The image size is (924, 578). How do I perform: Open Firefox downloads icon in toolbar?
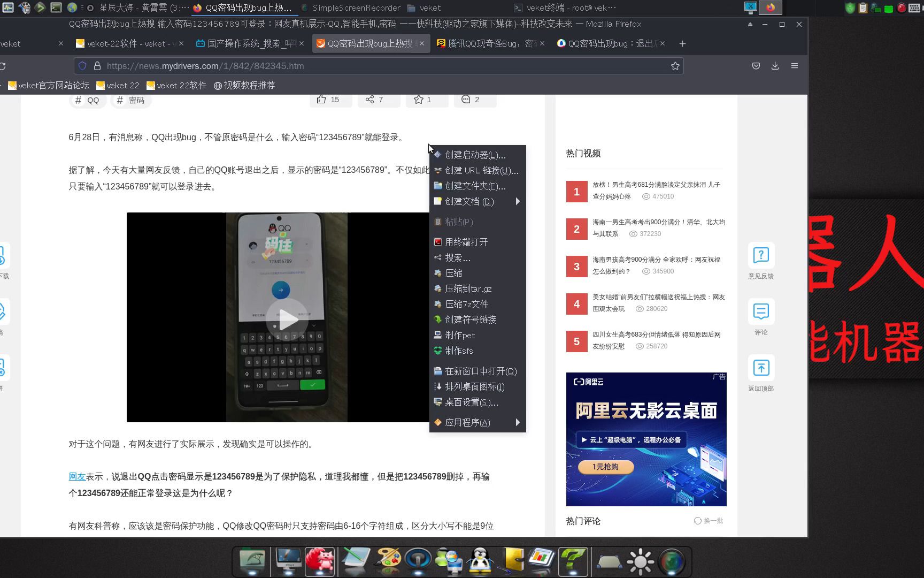point(775,66)
